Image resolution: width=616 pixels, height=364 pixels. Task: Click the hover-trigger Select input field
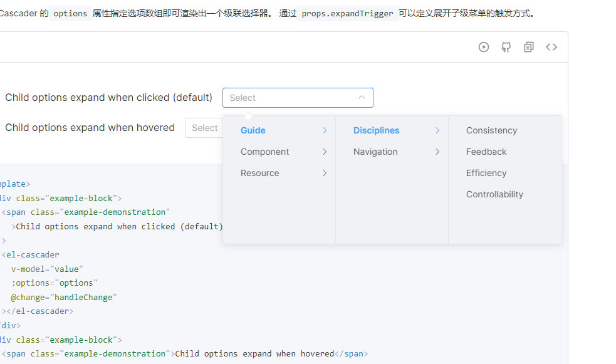click(x=204, y=128)
